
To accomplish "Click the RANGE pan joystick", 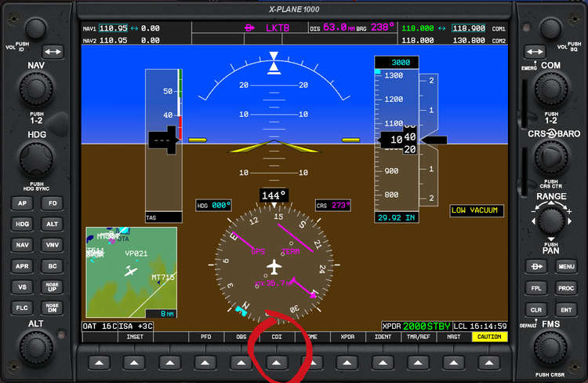I will point(551,221).
